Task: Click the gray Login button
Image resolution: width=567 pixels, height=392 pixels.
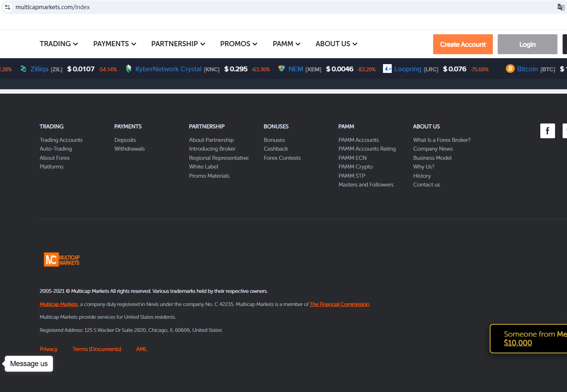Action: (x=527, y=44)
